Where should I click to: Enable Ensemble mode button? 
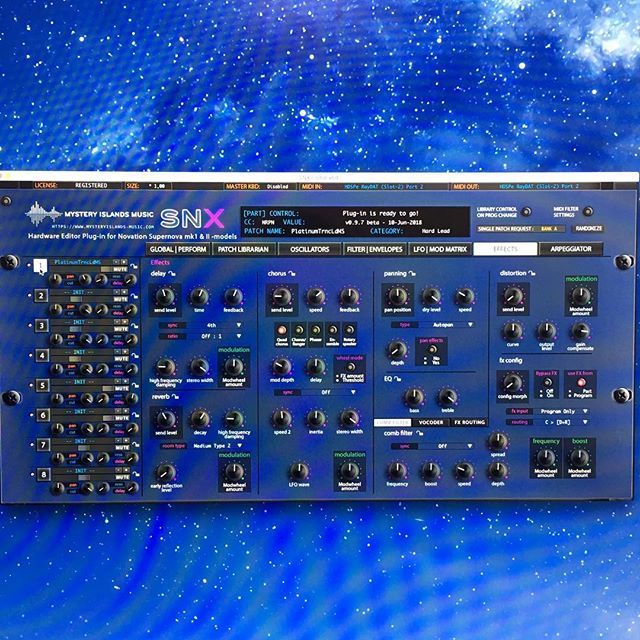333,330
